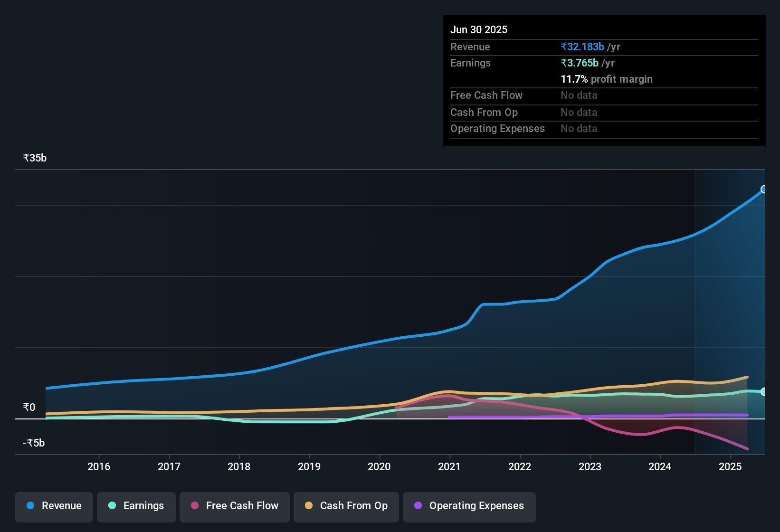Click the ₹35b axis label
This screenshot has width=780, height=532.
(34, 158)
